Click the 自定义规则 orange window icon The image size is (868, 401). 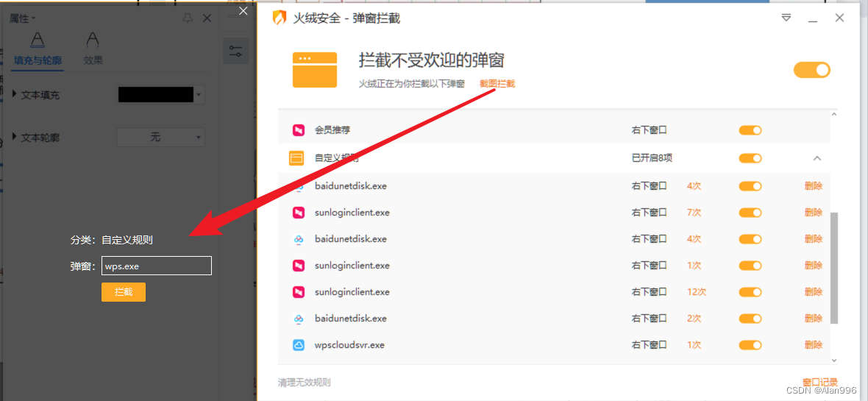coord(296,158)
